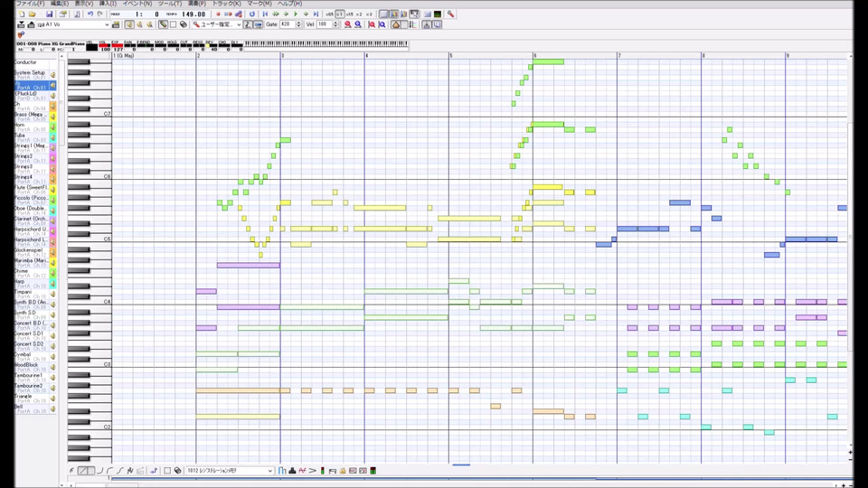Jump to the start of the song
Viewport: 868px width, 488px height.
click(x=265, y=14)
